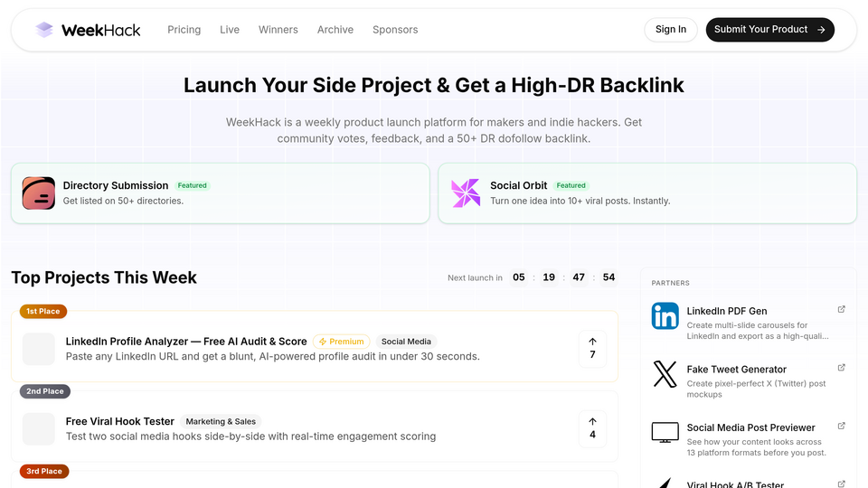
Task: Open LinkedIn PDF Gen external link icon
Action: (842, 309)
